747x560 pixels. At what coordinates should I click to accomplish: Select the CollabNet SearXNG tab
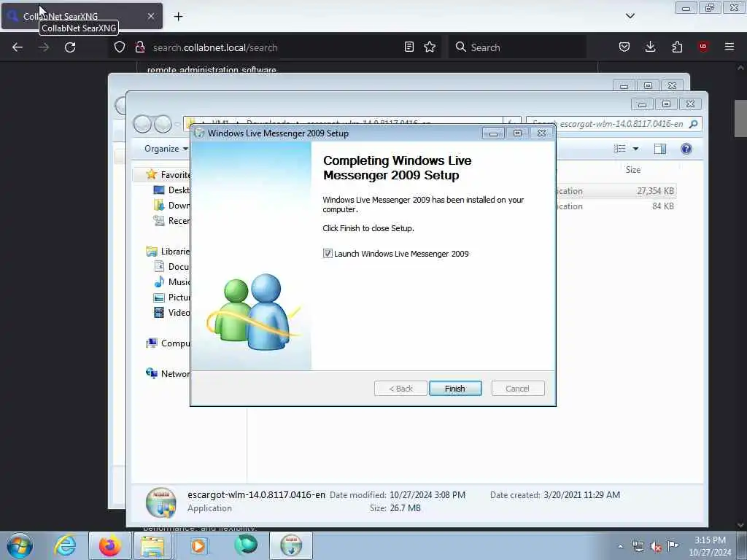tap(81, 16)
